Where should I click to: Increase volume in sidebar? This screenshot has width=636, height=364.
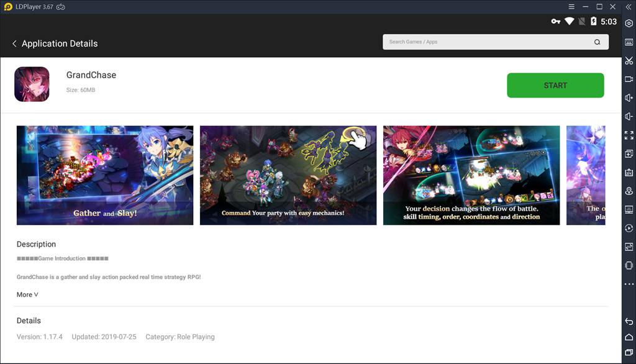pos(629,98)
